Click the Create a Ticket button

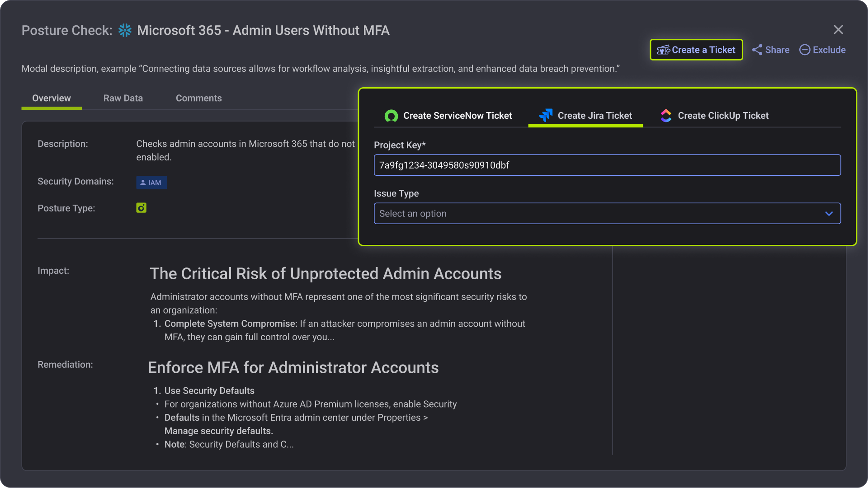(696, 50)
